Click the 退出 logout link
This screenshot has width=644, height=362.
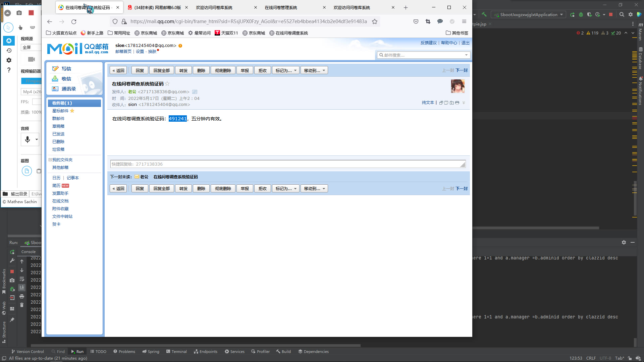tap(465, 43)
